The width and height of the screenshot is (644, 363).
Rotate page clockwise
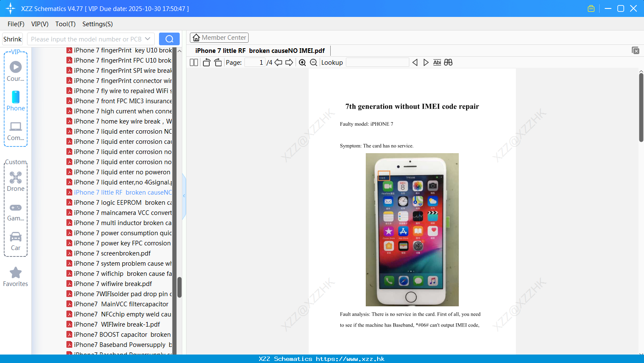pyautogui.click(x=218, y=63)
